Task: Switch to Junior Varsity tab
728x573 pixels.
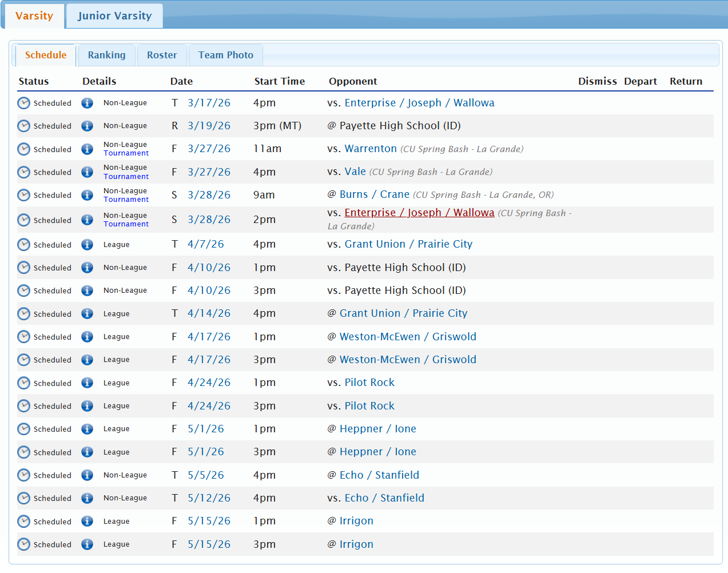Action: (x=114, y=16)
